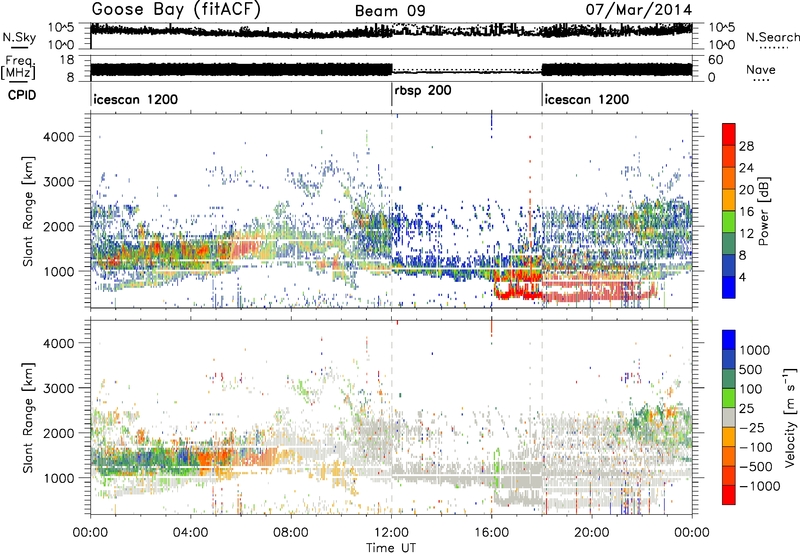Image resolution: width=800 pixels, height=554 pixels.
Task: Click the '16:00' time axis tick
Action: pyautogui.click(x=491, y=533)
